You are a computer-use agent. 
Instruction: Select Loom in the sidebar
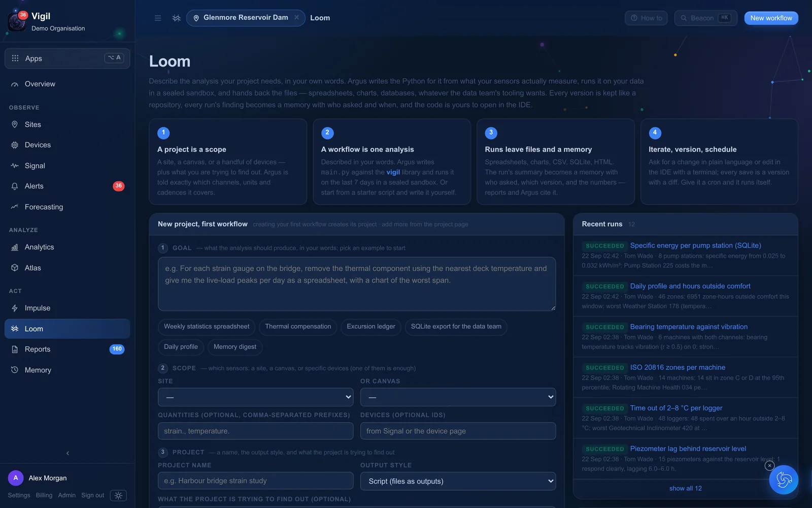tap(67, 329)
